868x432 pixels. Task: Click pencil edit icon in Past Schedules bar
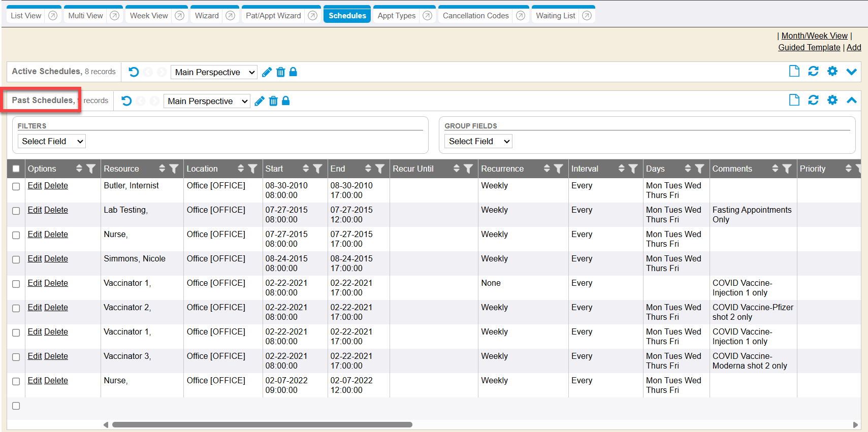[260, 101]
